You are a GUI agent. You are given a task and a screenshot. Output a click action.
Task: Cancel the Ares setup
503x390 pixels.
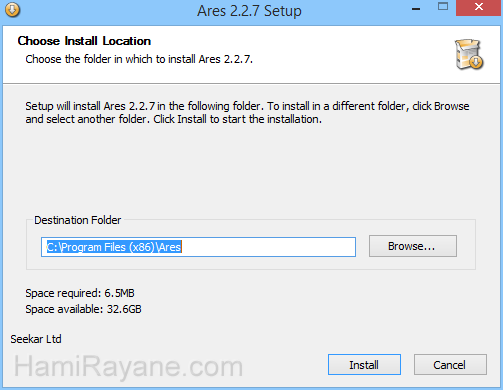click(450, 364)
